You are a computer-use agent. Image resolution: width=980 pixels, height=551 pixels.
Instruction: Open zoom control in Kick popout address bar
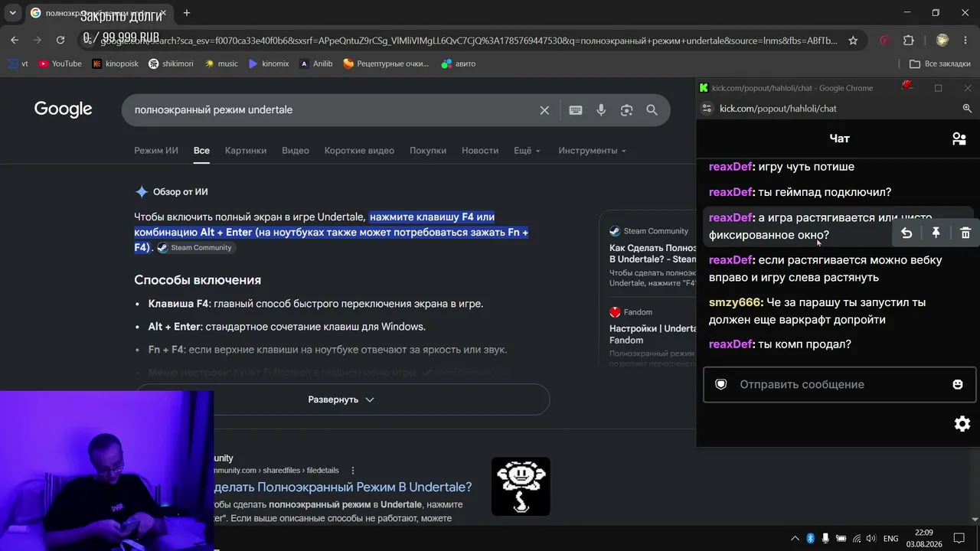tap(967, 109)
